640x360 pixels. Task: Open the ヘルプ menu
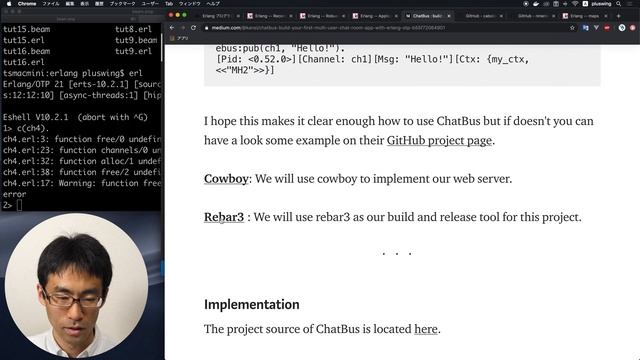[213, 4]
